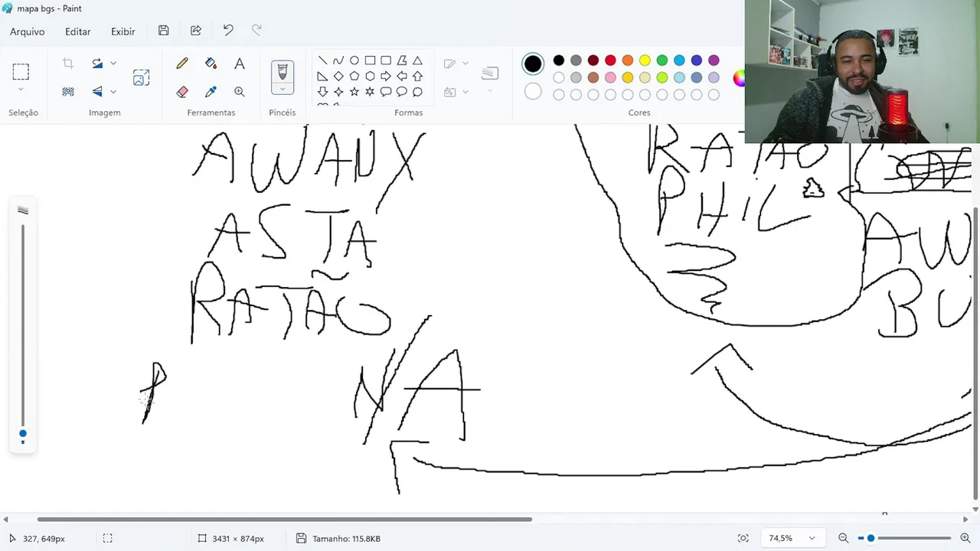Click the redo arrow
The height and width of the screenshot is (551, 980).
[x=256, y=31]
